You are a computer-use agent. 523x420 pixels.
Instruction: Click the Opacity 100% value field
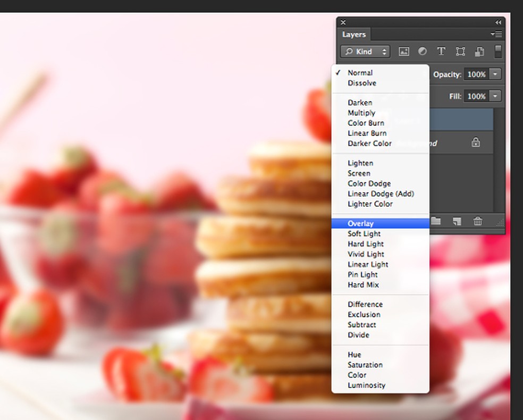pos(476,74)
